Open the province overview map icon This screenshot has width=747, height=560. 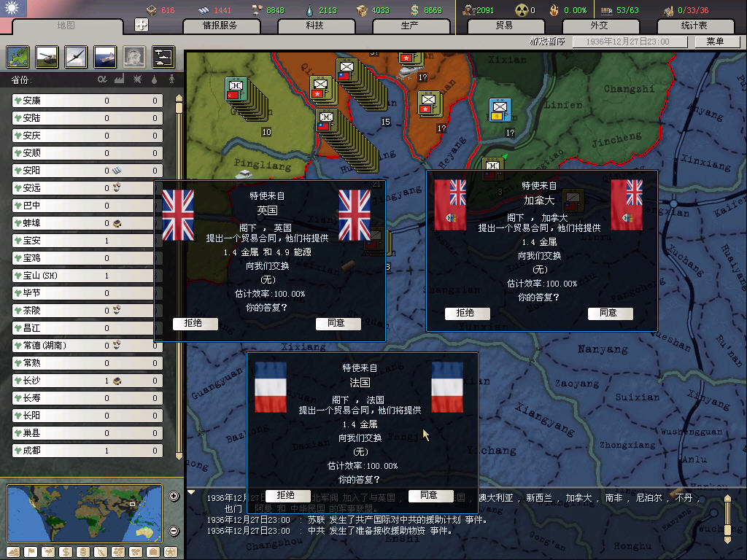[18, 57]
